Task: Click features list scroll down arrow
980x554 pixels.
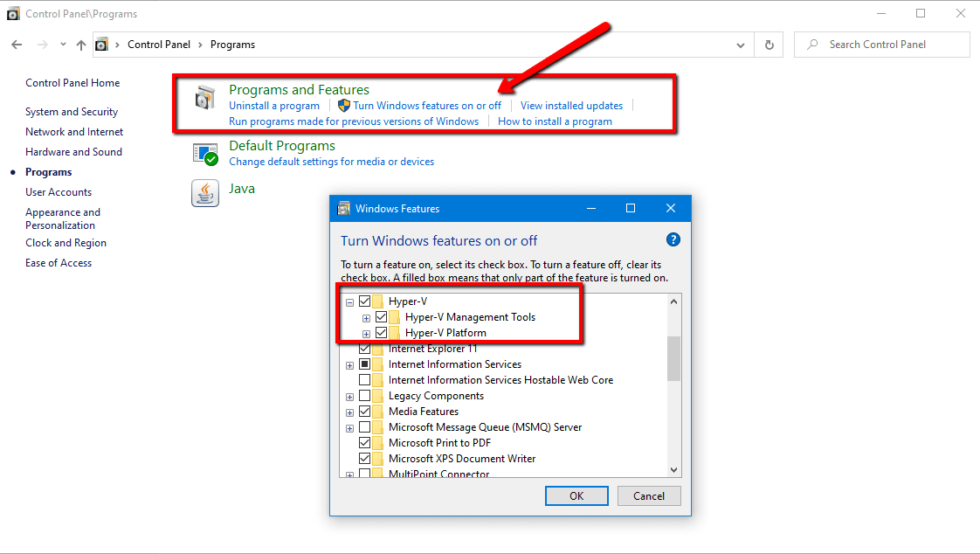Action: (x=673, y=469)
